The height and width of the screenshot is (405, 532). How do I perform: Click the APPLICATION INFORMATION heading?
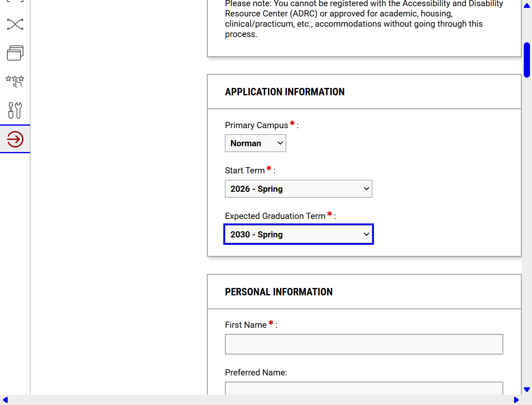(x=285, y=92)
